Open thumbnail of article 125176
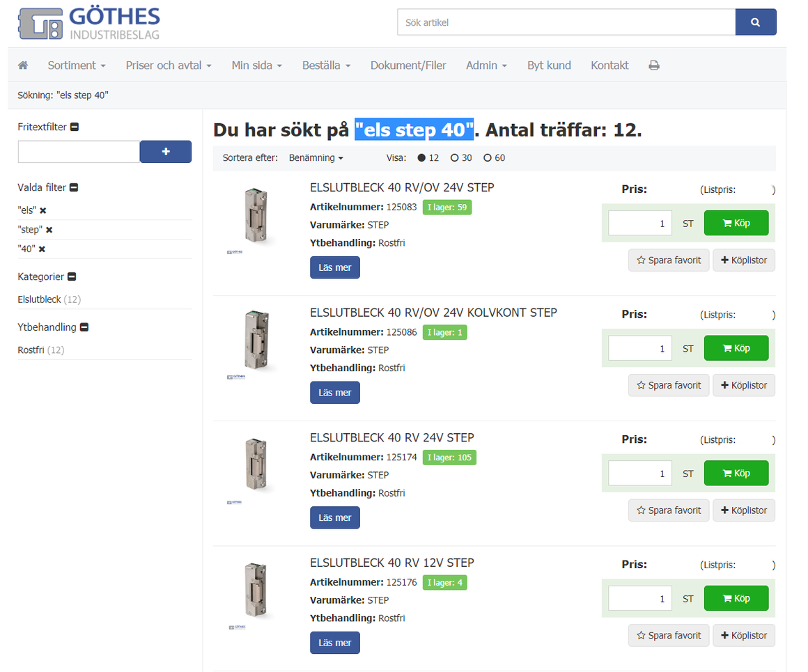 pos(255,594)
